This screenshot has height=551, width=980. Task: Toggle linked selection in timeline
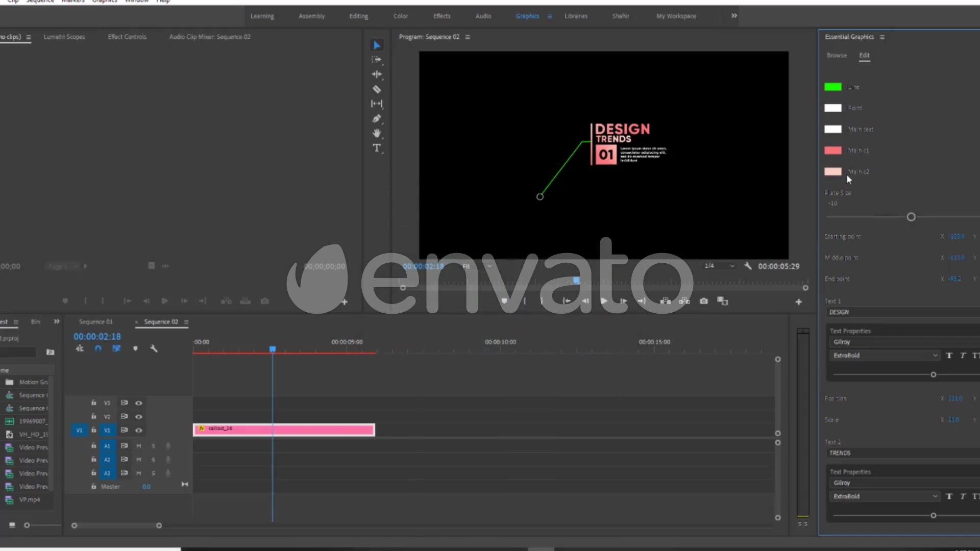tap(116, 348)
